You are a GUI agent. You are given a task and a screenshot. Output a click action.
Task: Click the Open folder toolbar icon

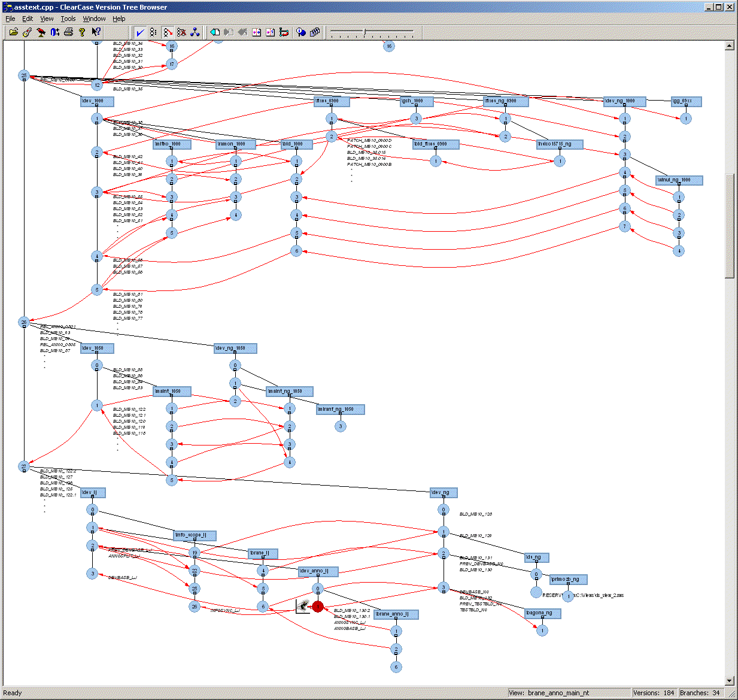13,32
